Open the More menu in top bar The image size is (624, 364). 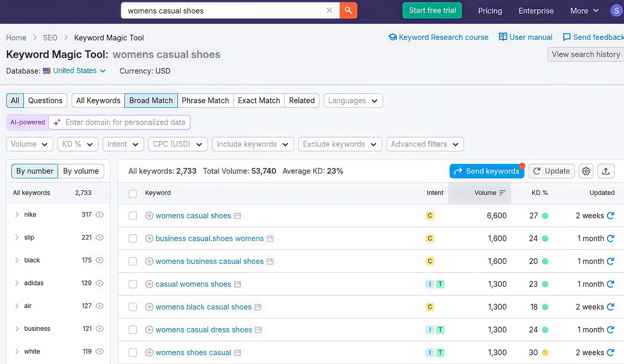[x=585, y=11]
